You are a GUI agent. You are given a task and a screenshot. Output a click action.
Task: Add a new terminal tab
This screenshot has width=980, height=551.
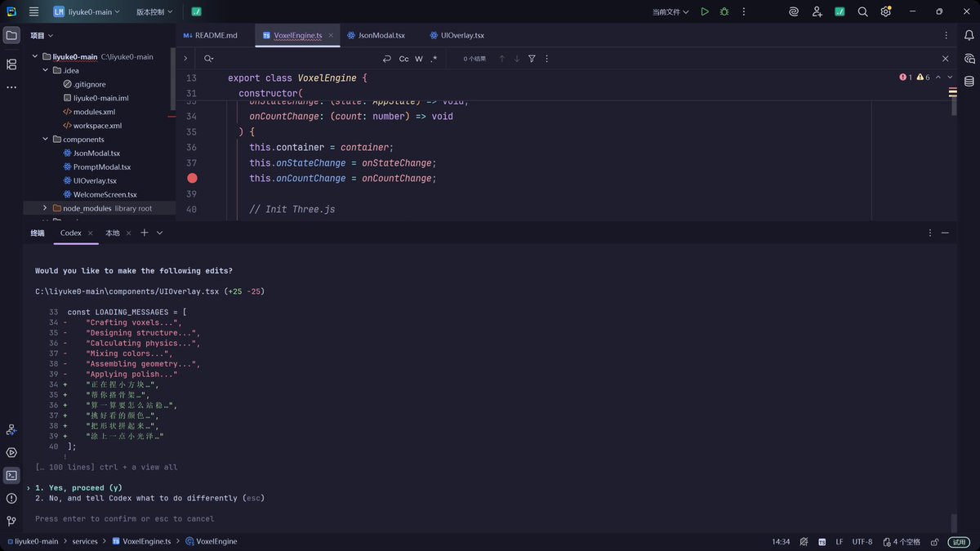pos(145,233)
